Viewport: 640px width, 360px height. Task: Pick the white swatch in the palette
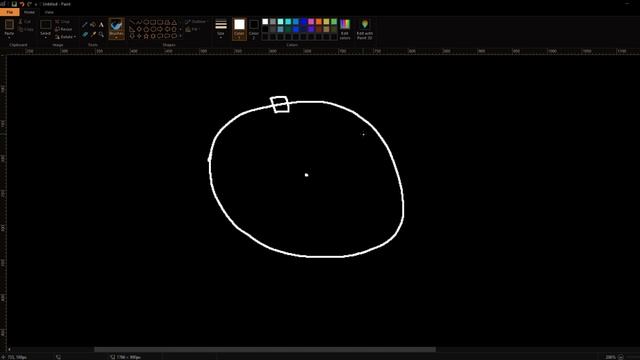[265, 22]
